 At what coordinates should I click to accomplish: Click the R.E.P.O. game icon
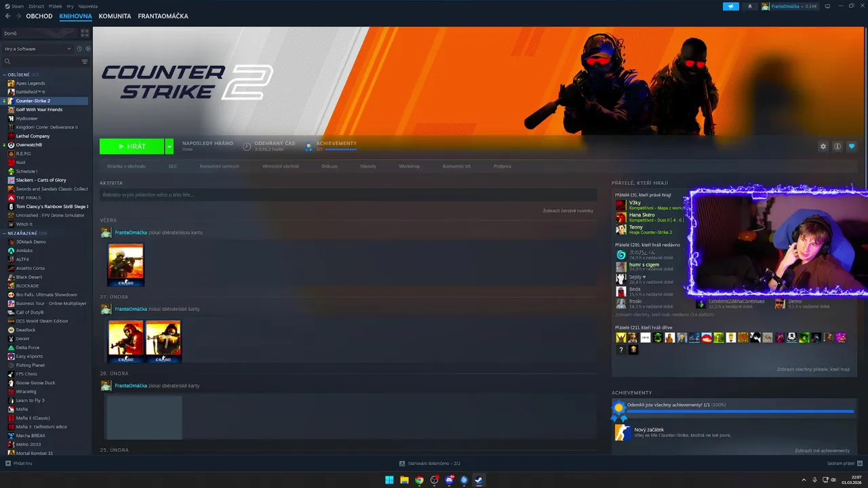[11, 154]
